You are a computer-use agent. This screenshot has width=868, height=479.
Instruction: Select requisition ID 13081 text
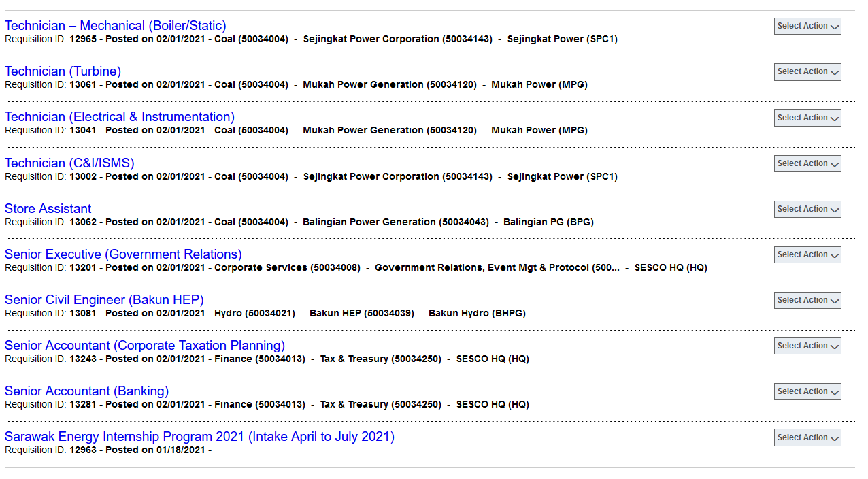click(83, 313)
